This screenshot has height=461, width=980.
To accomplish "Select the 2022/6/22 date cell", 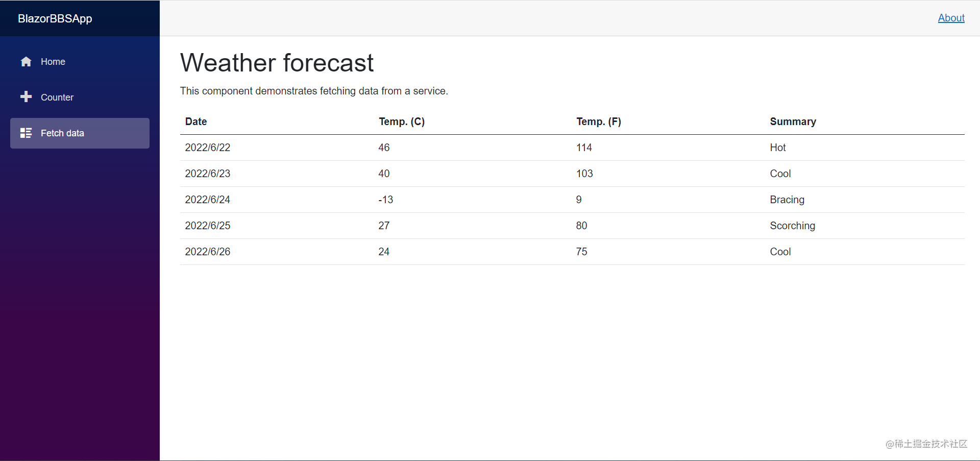I will [208, 148].
